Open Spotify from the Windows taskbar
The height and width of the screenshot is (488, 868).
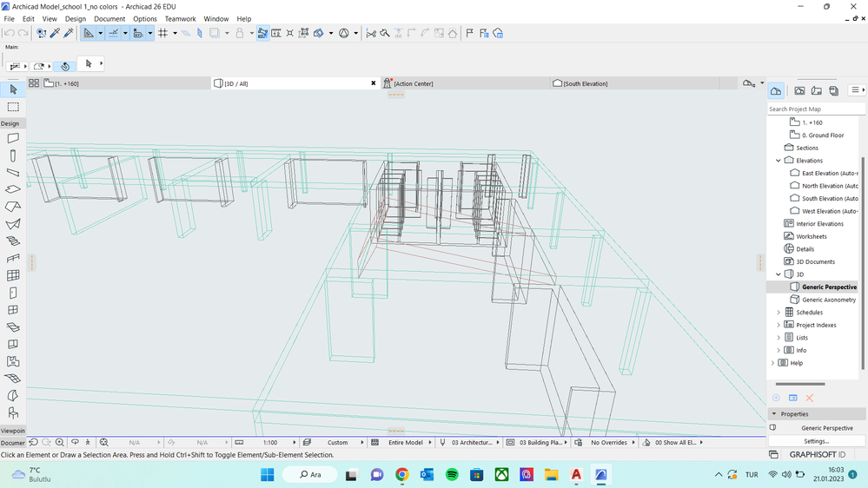point(452,475)
